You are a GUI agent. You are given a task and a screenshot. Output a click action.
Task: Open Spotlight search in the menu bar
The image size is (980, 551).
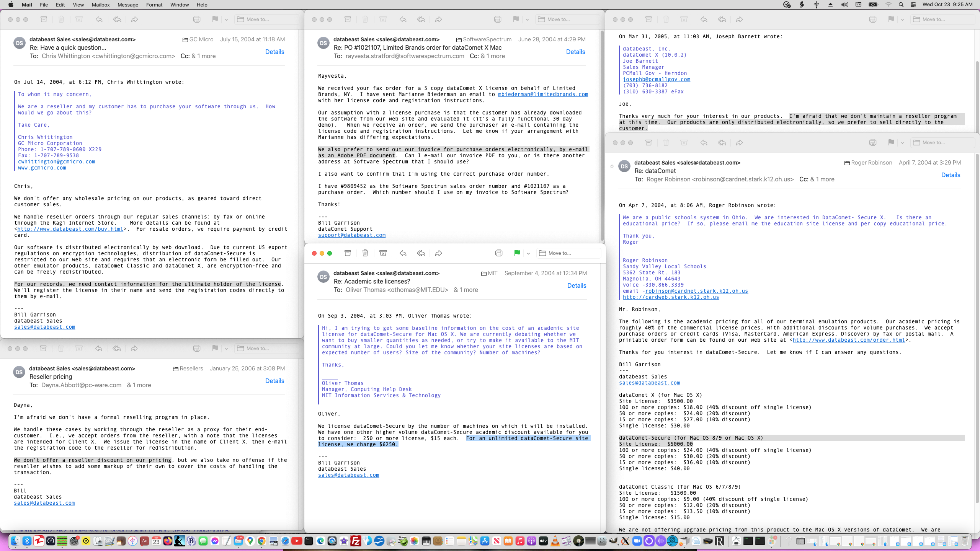(x=901, y=5)
